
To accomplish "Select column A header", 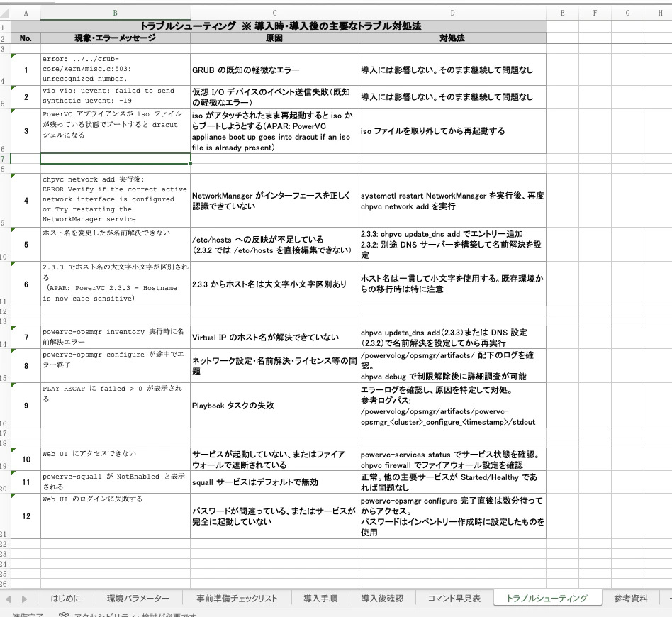I will click(x=26, y=13).
